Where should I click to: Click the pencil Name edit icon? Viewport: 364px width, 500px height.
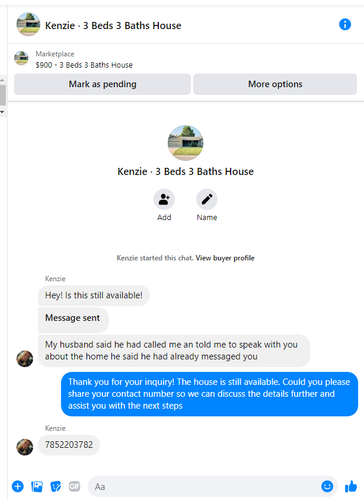[x=207, y=199]
